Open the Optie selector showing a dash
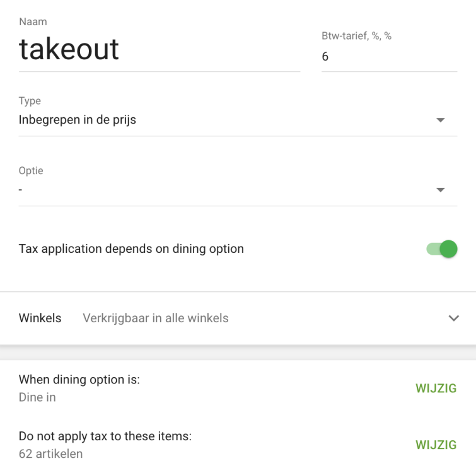Viewport: 476px width, 473px height. (x=227, y=189)
